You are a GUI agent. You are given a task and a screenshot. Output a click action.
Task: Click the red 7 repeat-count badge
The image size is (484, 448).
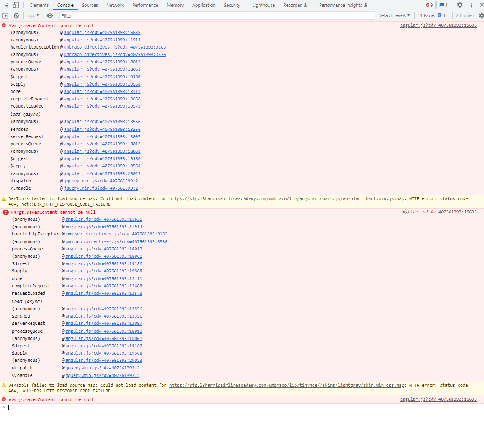click(x=6, y=213)
